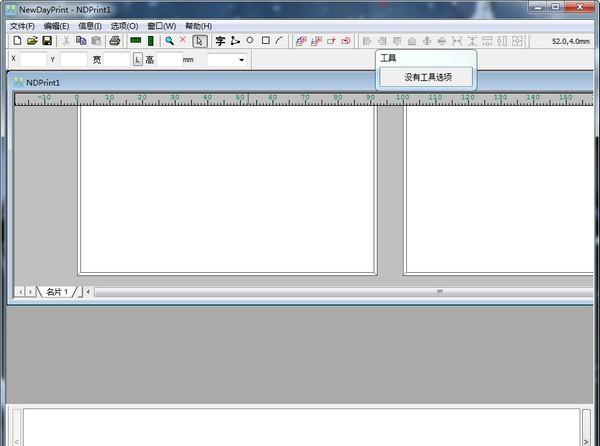
Task: Select the arrow pointer selection tool
Action: [x=200, y=41]
